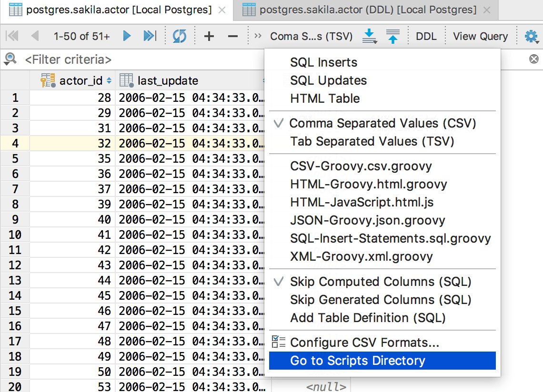This screenshot has width=543, height=392.
Task: Click the filter search magnifier icon
Action: pyautogui.click(x=10, y=59)
